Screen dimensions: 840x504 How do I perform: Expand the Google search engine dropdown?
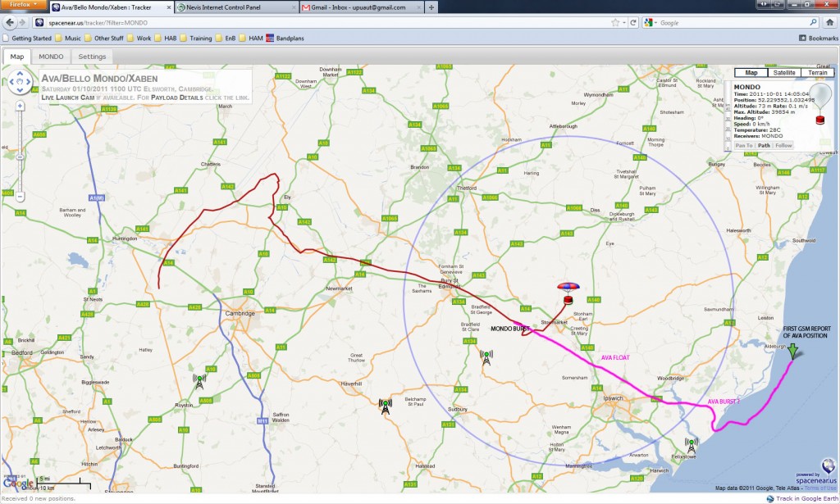[x=650, y=22]
